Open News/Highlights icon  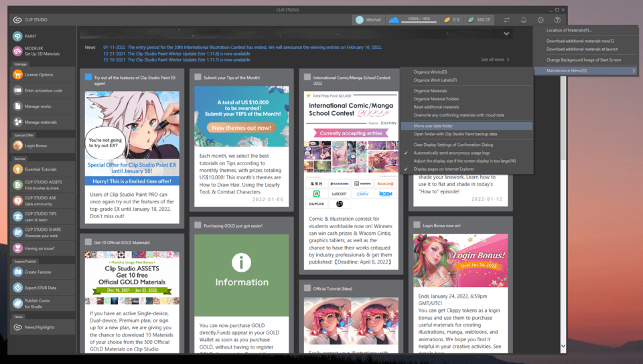[17, 327]
